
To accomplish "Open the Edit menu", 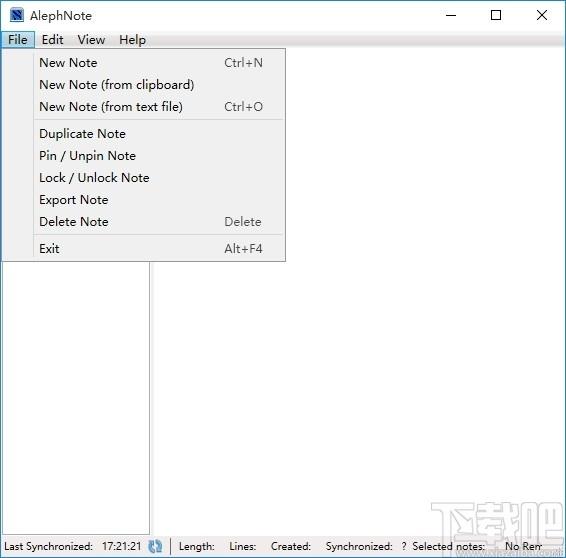I will click(52, 39).
